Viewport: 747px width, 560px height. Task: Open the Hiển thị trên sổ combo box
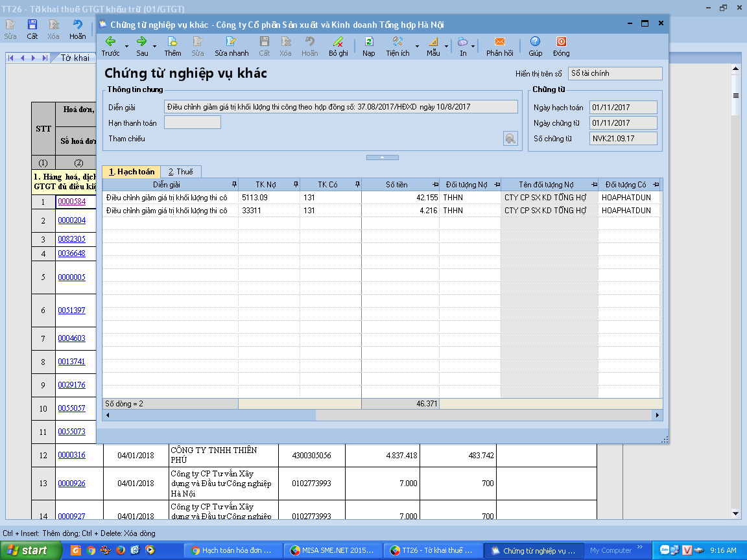pos(615,73)
